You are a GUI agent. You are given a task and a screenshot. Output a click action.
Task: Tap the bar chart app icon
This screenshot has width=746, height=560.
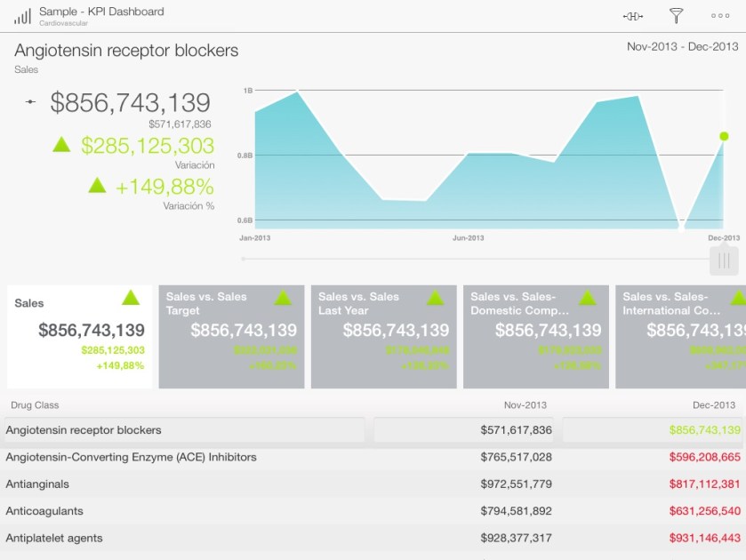pos(22,16)
